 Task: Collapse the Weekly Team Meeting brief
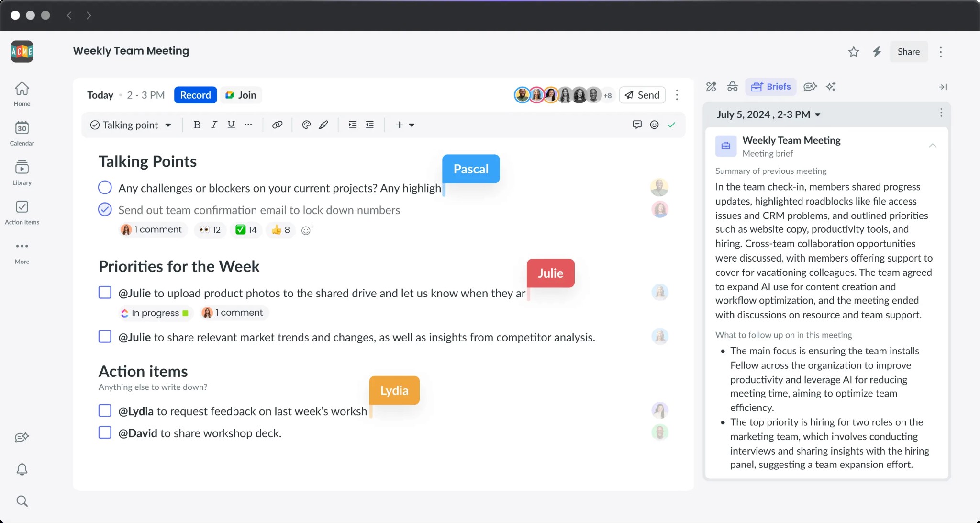point(932,146)
